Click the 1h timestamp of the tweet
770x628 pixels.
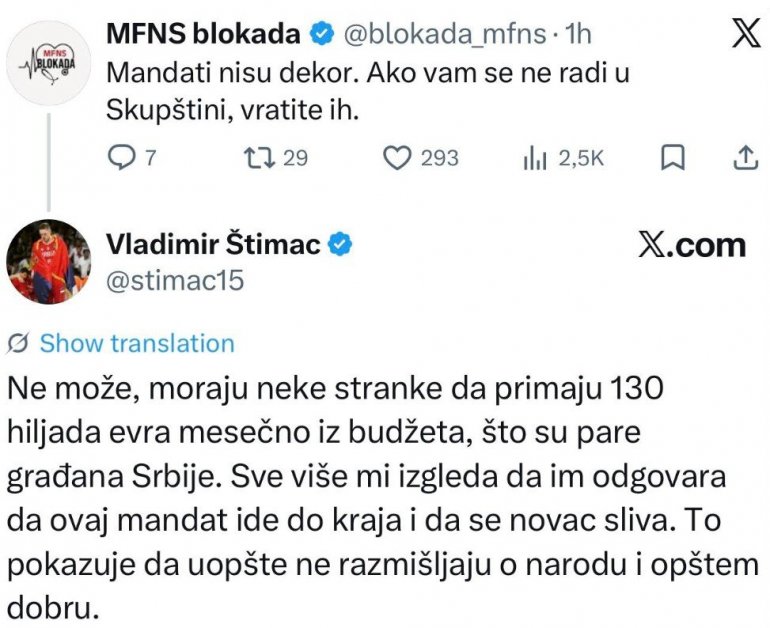click(x=579, y=35)
